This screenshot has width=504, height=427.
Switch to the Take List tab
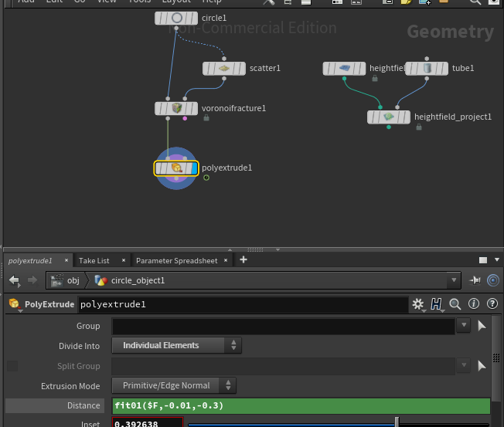point(94,260)
